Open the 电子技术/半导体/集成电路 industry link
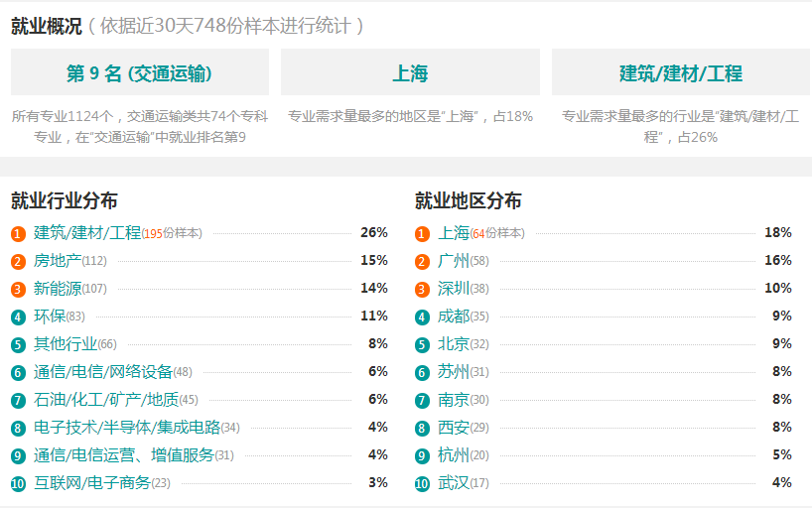The width and height of the screenshot is (812, 508). point(127,428)
